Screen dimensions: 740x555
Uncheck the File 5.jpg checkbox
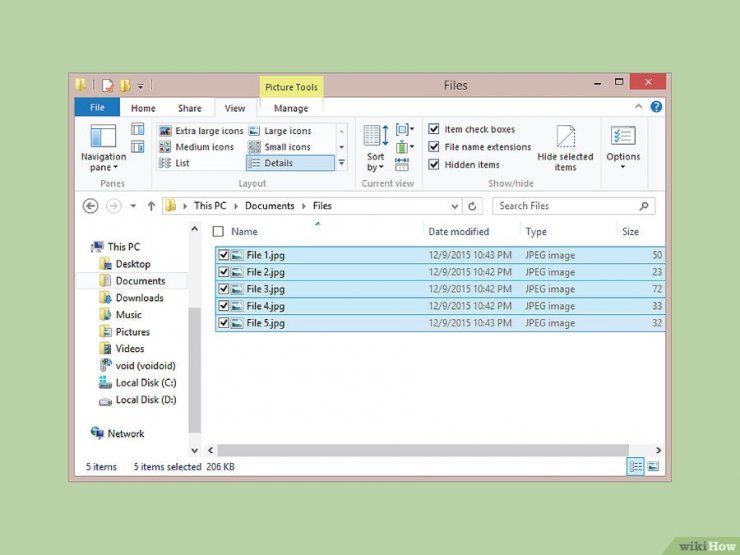tap(223, 323)
